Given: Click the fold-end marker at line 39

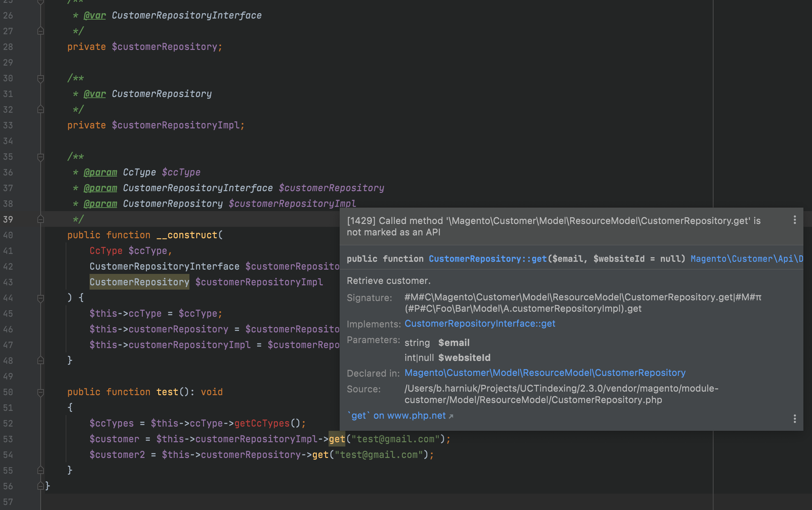Looking at the screenshot, I should [x=40, y=219].
